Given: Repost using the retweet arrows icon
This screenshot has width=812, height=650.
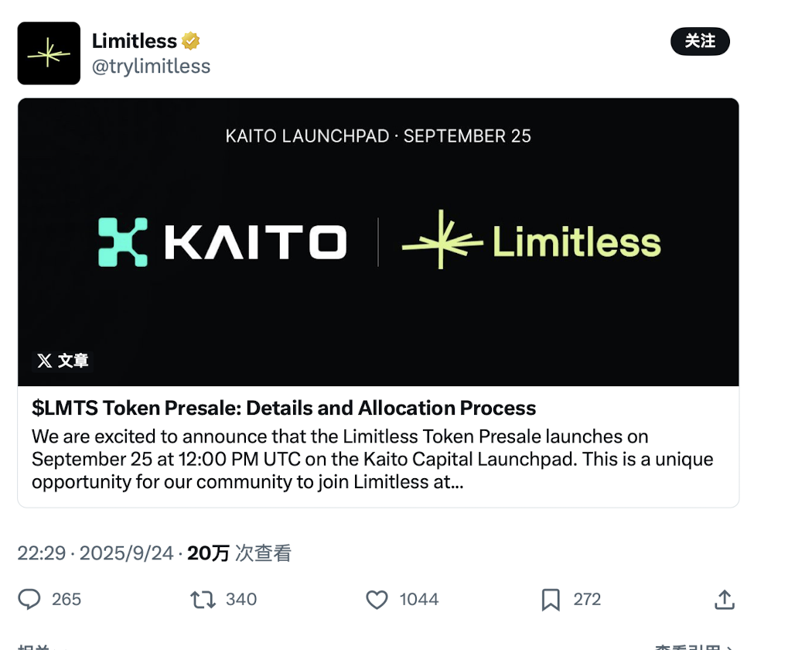Looking at the screenshot, I should tap(203, 600).
